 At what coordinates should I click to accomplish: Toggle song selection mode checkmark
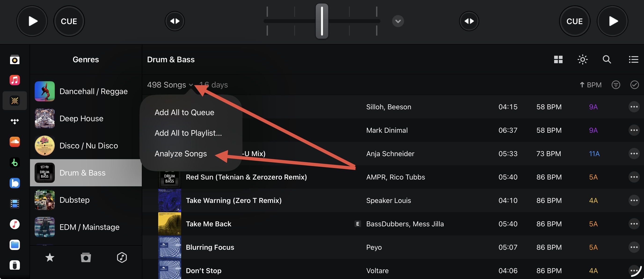pos(634,85)
